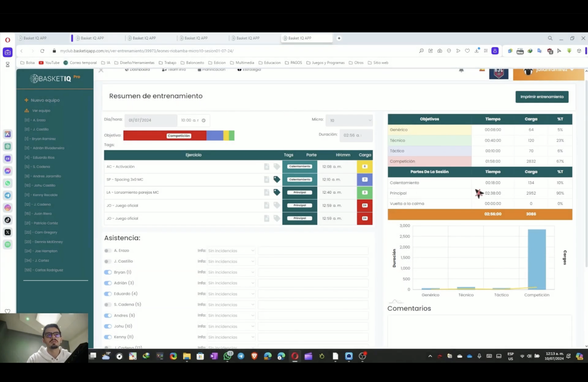Click the tag icon for Spacing 3x0 MC
588x382 pixels.
pos(277,179)
